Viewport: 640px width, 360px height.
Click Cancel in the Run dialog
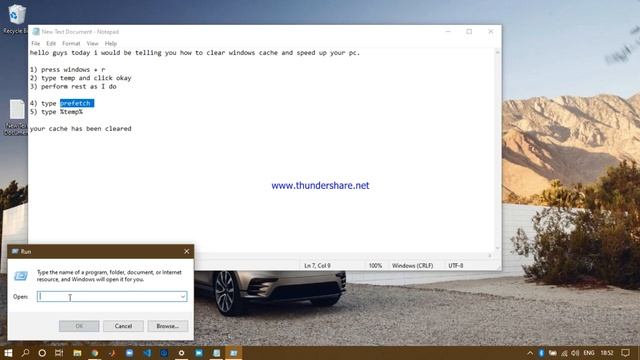(x=123, y=326)
